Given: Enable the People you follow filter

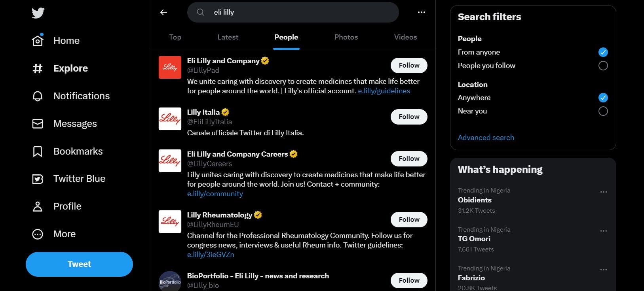Looking at the screenshot, I should (603, 66).
